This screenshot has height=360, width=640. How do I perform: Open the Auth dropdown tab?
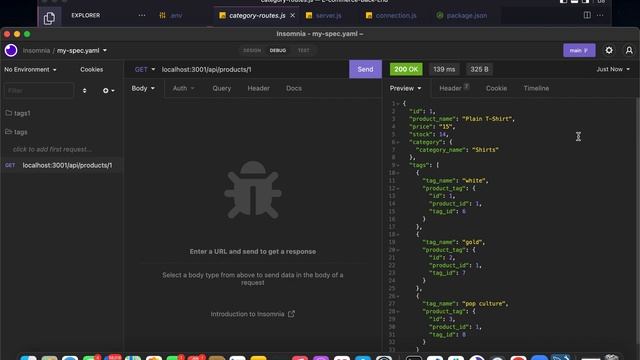183,88
